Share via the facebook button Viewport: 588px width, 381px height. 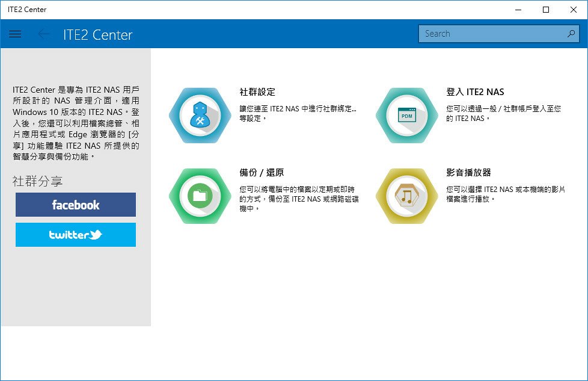[76, 205]
